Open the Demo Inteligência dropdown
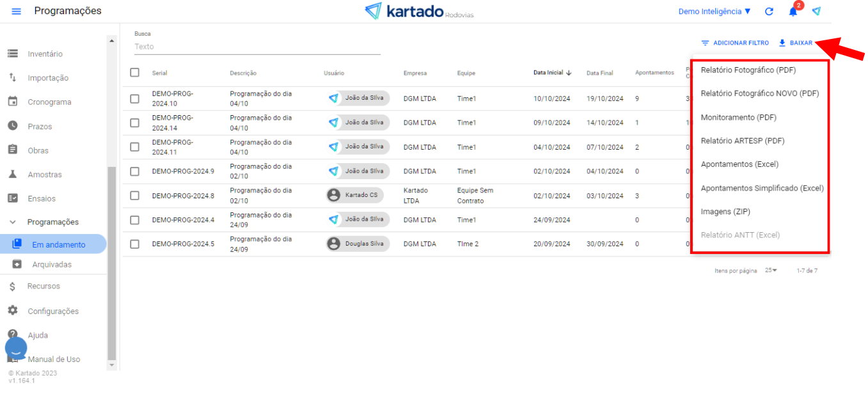This screenshot has height=394, width=868. (714, 12)
